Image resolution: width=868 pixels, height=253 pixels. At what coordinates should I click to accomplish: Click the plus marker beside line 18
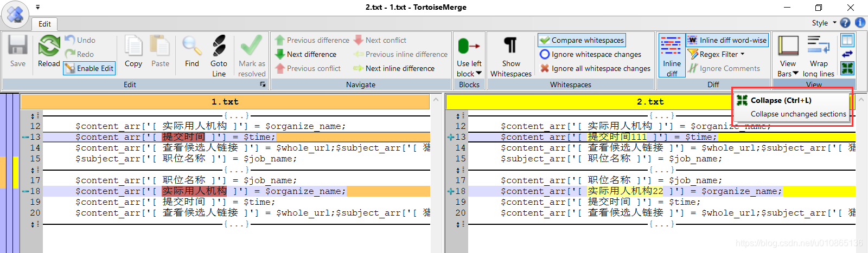tap(450, 191)
